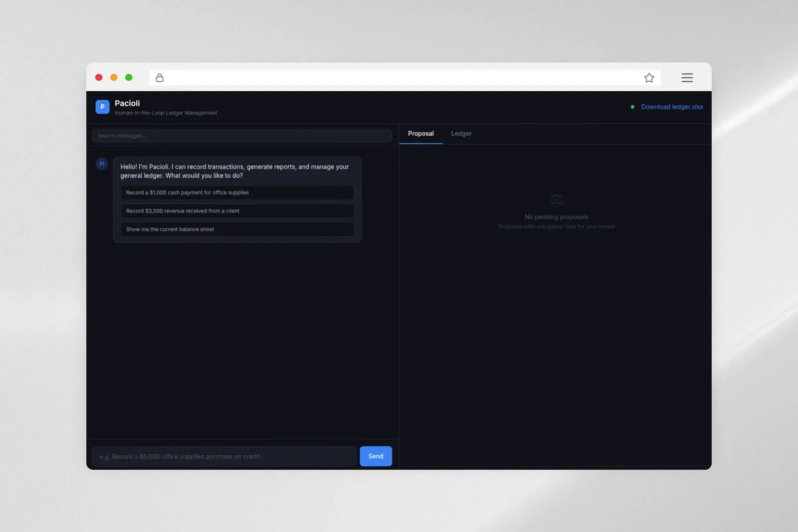Focus the Search messages field
The image size is (798, 532).
(x=242, y=136)
